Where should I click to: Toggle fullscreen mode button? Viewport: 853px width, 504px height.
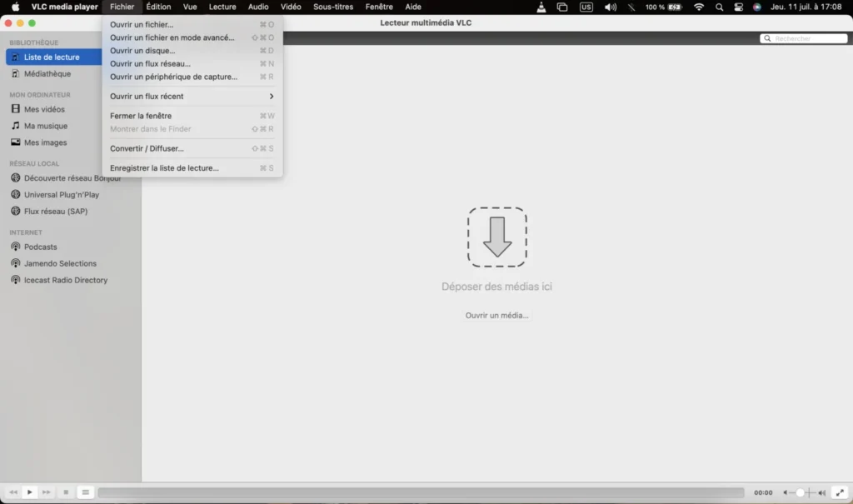(840, 492)
